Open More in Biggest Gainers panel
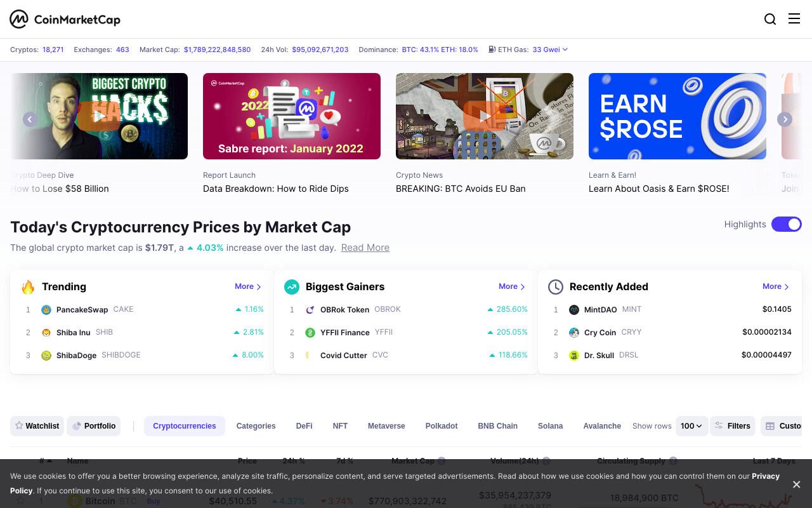The image size is (812, 508). [x=512, y=286]
